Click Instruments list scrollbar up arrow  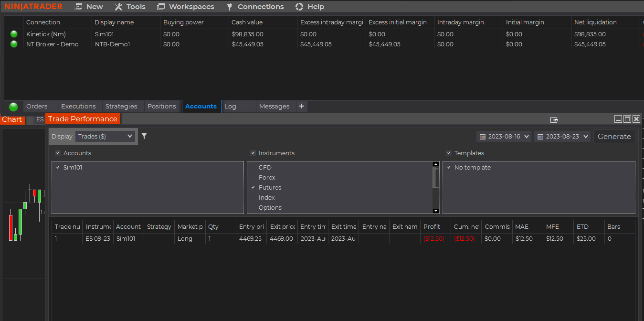(x=436, y=164)
